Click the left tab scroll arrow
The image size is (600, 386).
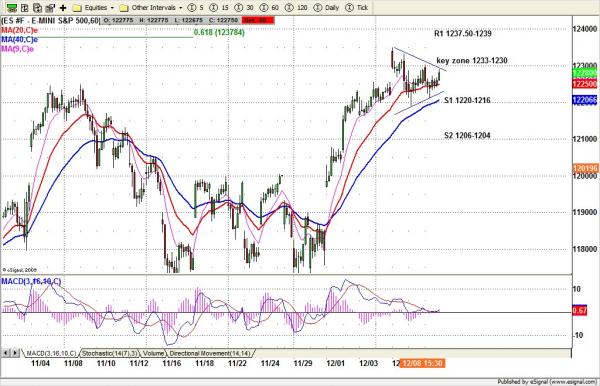tap(6, 353)
